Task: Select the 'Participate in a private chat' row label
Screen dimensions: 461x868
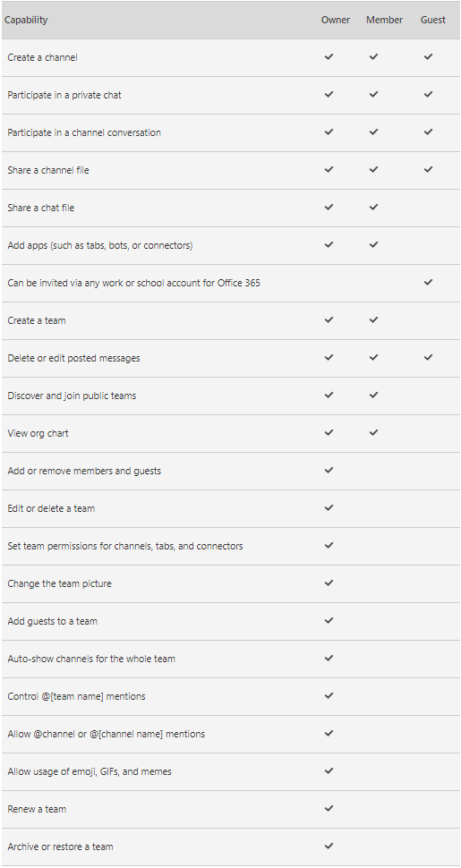Action: tap(64, 95)
